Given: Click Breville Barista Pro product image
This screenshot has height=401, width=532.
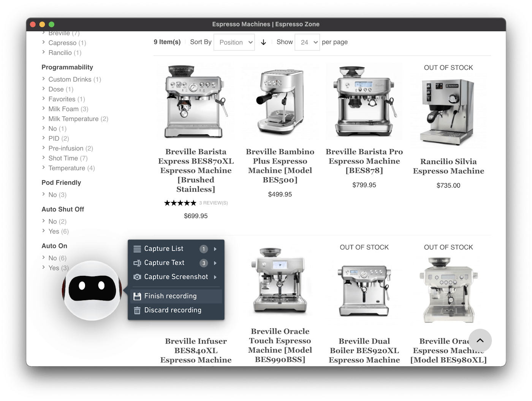Looking at the screenshot, I should coord(364,102).
